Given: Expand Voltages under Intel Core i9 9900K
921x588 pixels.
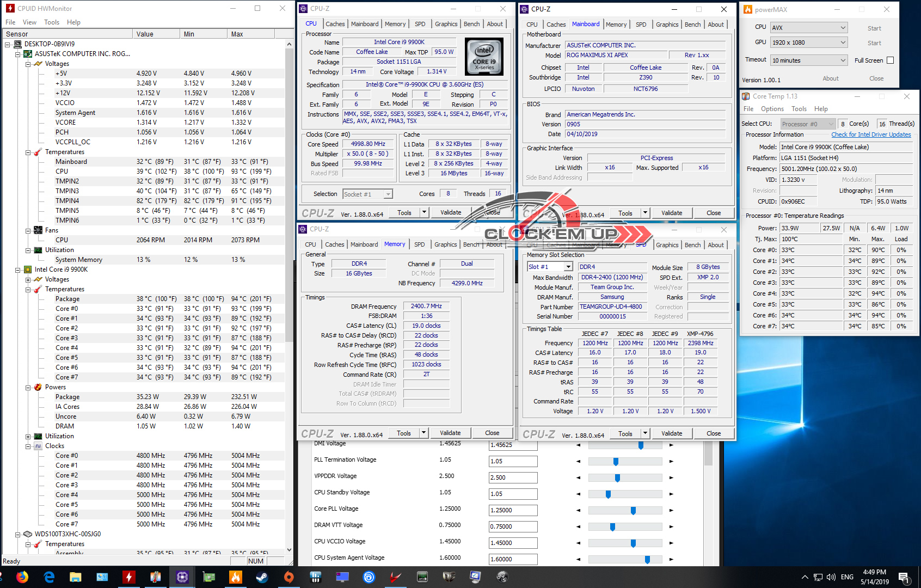Looking at the screenshot, I should tap(28, 279).
